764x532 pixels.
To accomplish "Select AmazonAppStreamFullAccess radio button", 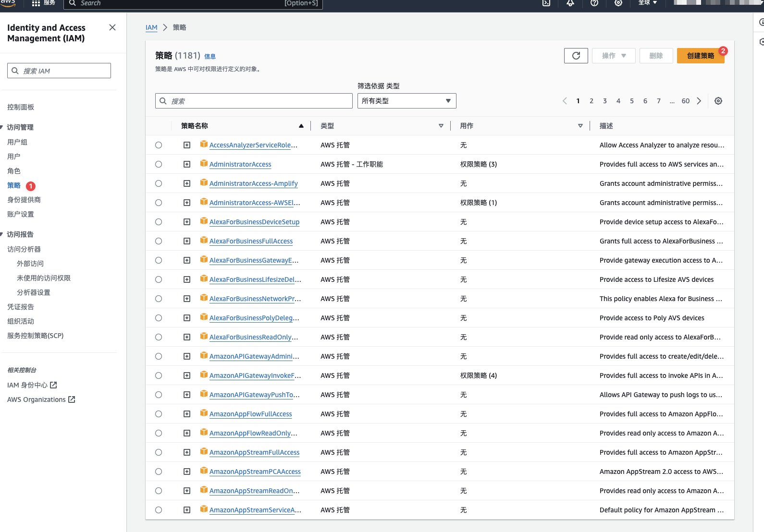I will pyautogui.click(x=159, y=452).
